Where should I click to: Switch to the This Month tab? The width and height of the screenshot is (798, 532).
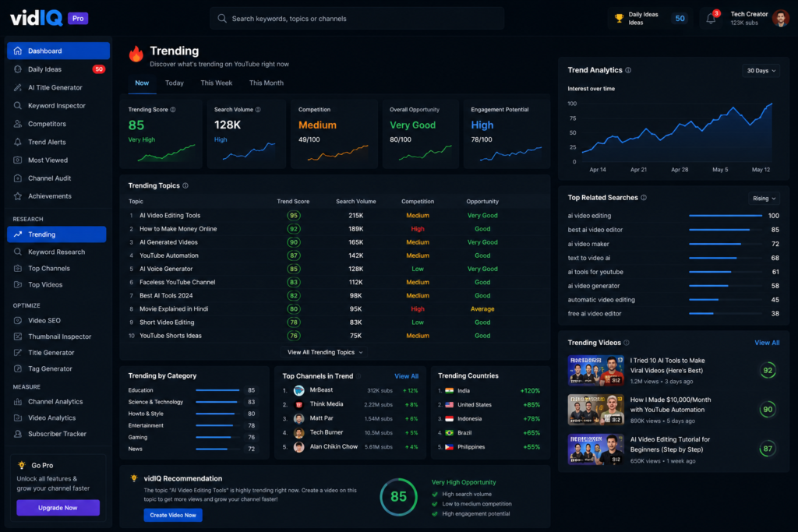click(267, 83)
